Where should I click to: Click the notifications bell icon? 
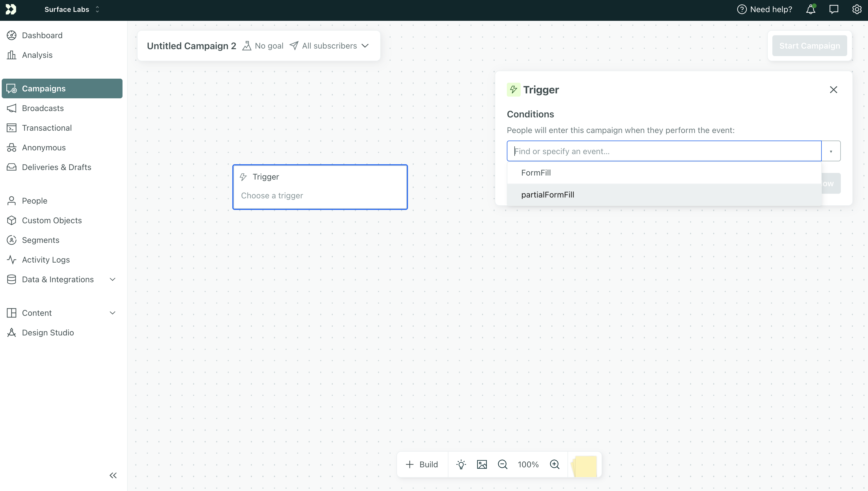[x=810, y=10]
